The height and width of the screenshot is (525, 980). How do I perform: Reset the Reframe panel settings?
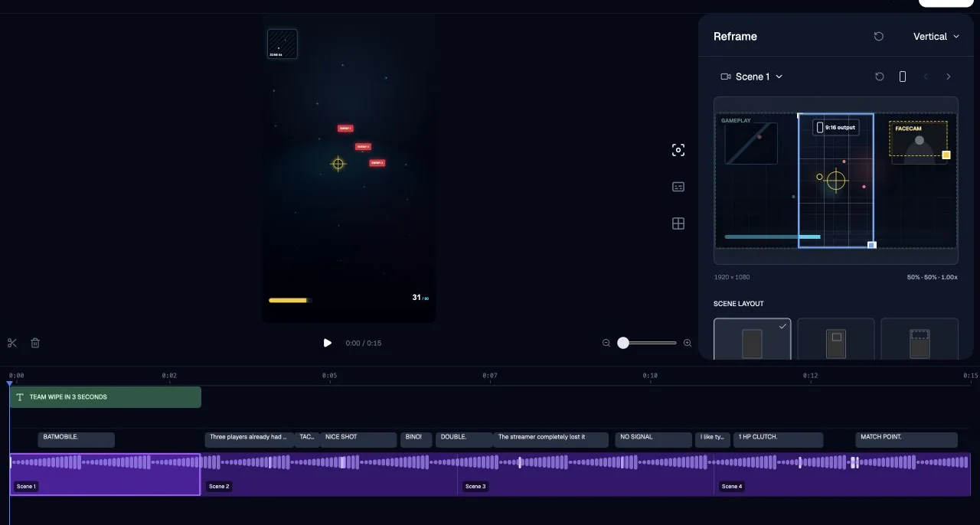(x=879, y=36)
